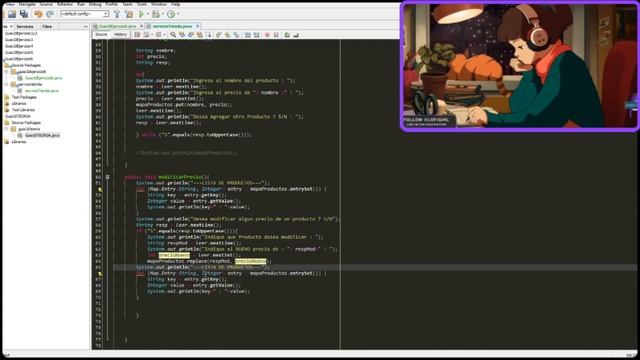This screenshot has height=360, width=640.
Task: Switch to the Services panel tab
Action: click(25, 27)
